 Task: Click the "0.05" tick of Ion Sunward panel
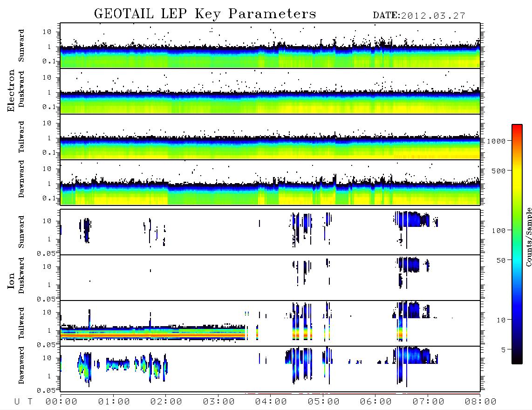(46, 253)
